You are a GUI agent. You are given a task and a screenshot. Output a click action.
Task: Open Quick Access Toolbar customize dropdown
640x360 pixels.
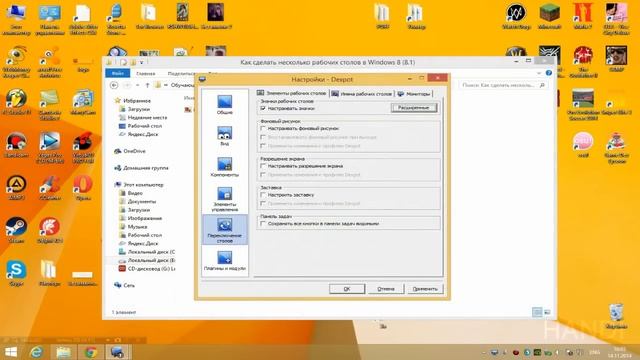click(x=142, y=62)
